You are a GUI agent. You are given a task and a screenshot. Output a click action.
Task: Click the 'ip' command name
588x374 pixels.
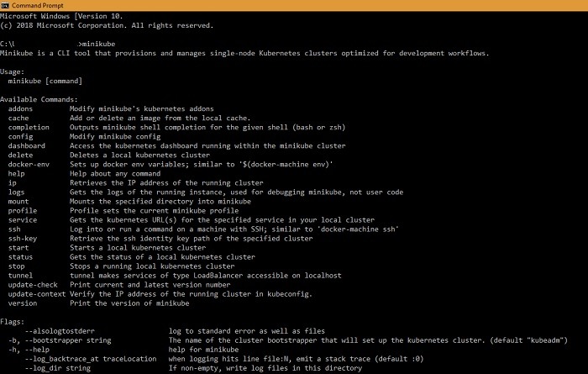pyautogui.click(x=13, y=183)
